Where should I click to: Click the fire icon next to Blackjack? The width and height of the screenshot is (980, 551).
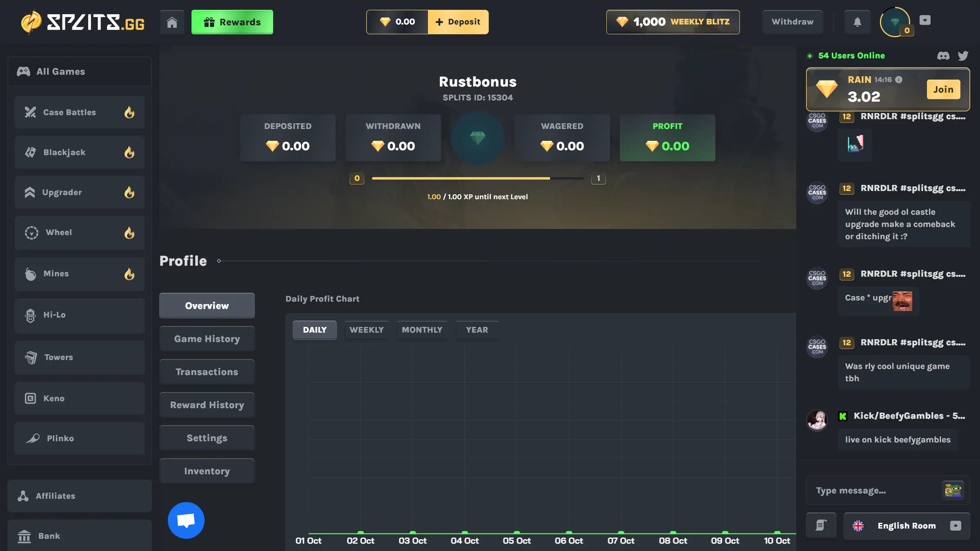click(129, 152)
